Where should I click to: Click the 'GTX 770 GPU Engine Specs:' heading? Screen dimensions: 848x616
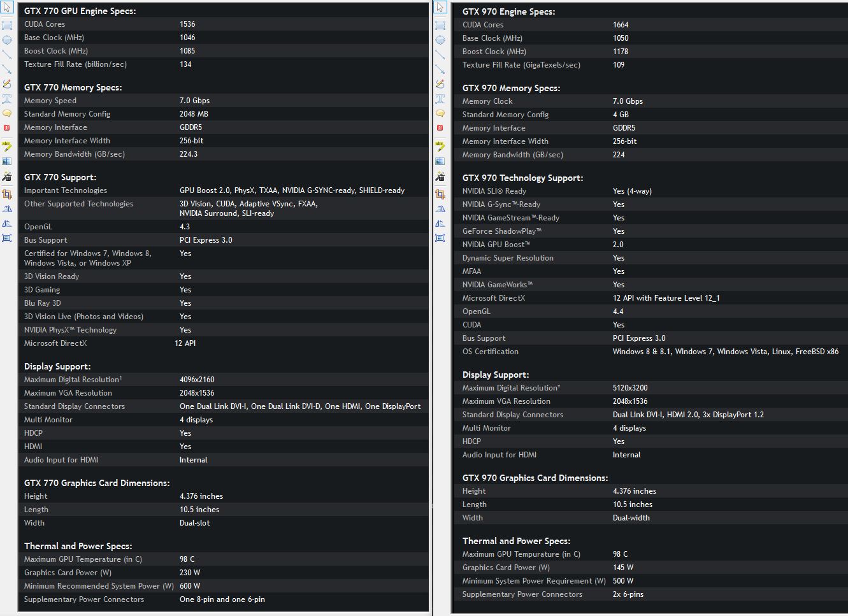[x=80, y=11]
